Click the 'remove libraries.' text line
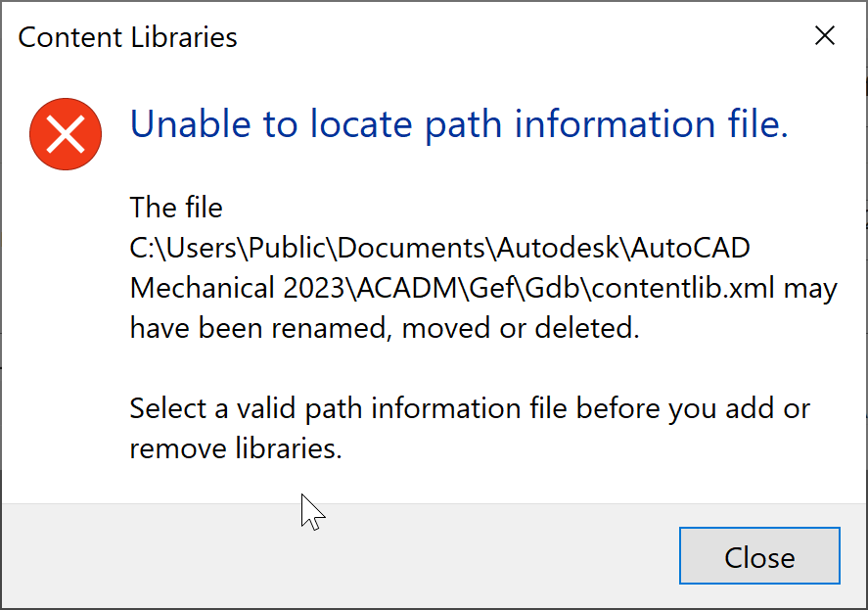Viewport: 868px width, 610px height. (236, 448)
